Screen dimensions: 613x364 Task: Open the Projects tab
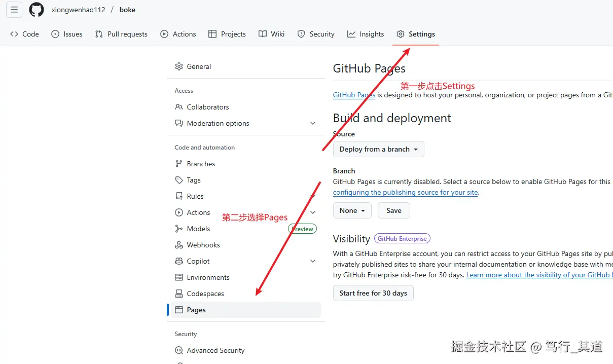pyautogui.click(x=227, y=34)
